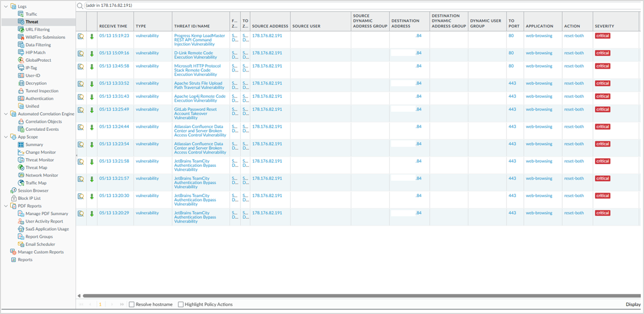
Task: Open Threat Map under App Scope
Action: tap(36, 168)
